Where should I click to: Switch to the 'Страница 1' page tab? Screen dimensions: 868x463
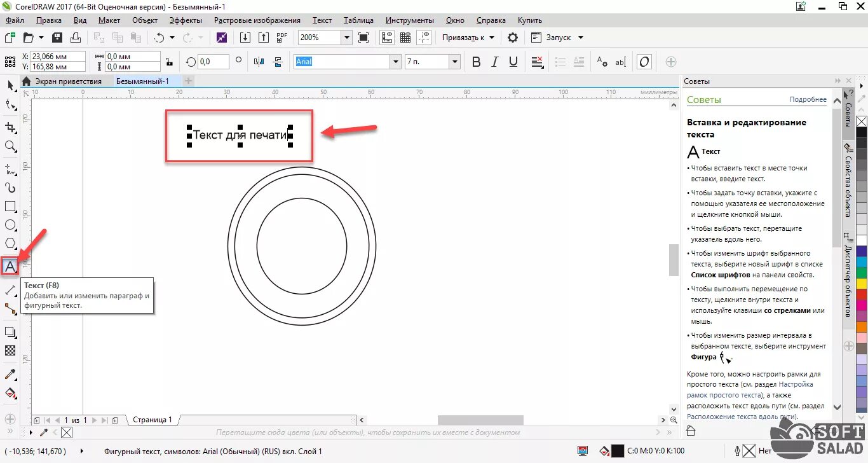click(152, 420)
